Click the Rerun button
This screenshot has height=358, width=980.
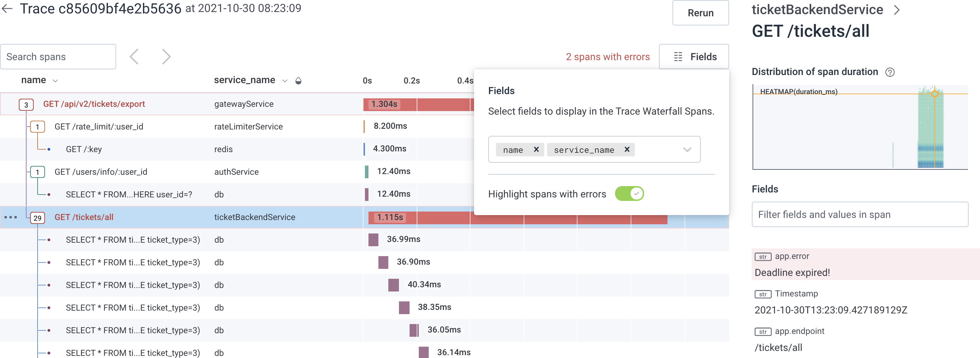click(700, 12)
